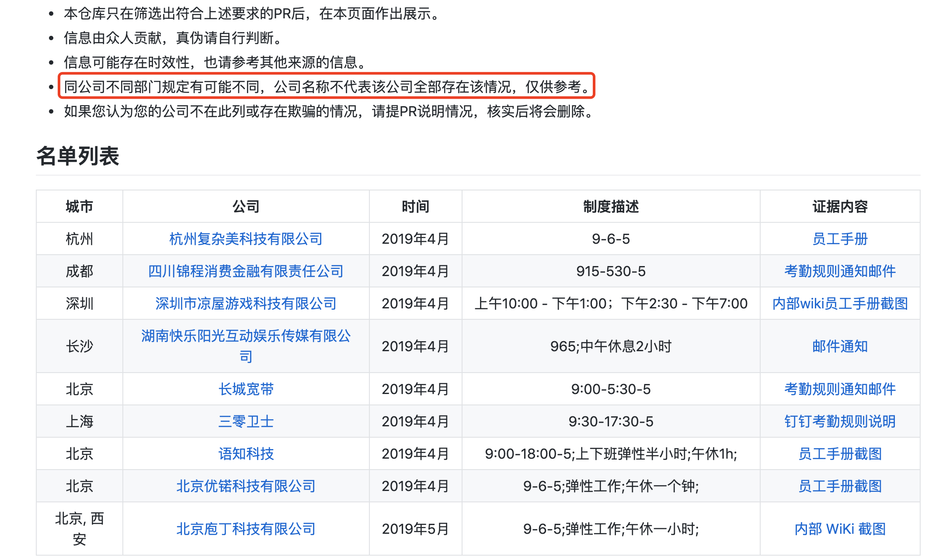
Task: Click the 915-530-5 schedule cell
Action: pyautogui.click(x=611, y=271)
